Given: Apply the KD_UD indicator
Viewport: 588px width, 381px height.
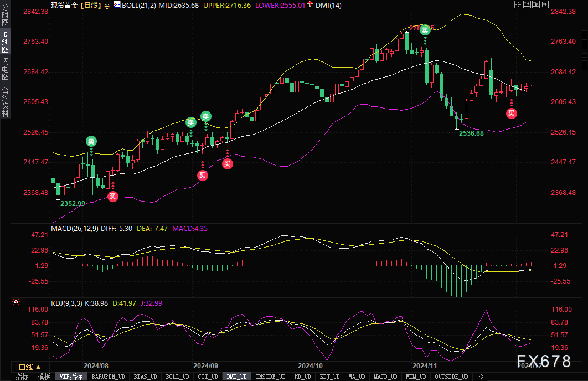Looking at the screenshot, I should pyautogui.click(x=303, y=377).
